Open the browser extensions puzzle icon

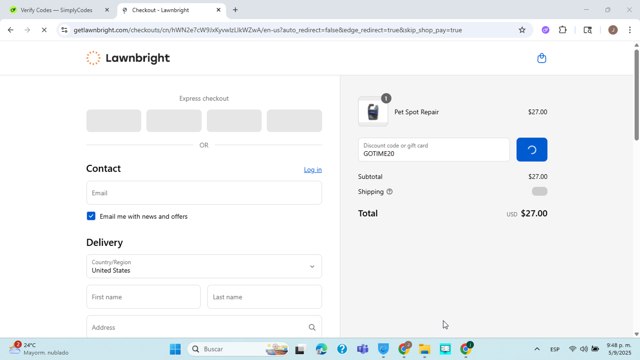(x=562, y=30)
